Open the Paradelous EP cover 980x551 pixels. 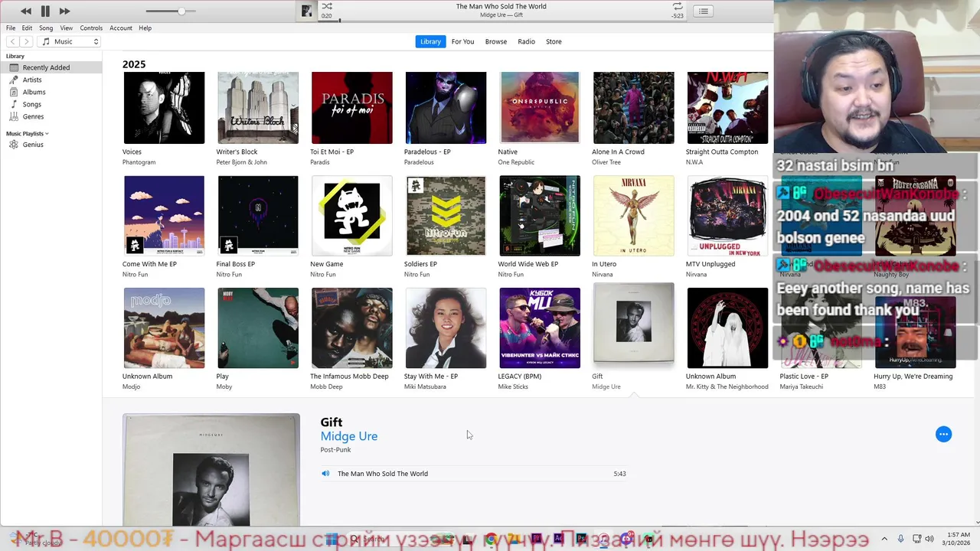(x=446, y=108)
